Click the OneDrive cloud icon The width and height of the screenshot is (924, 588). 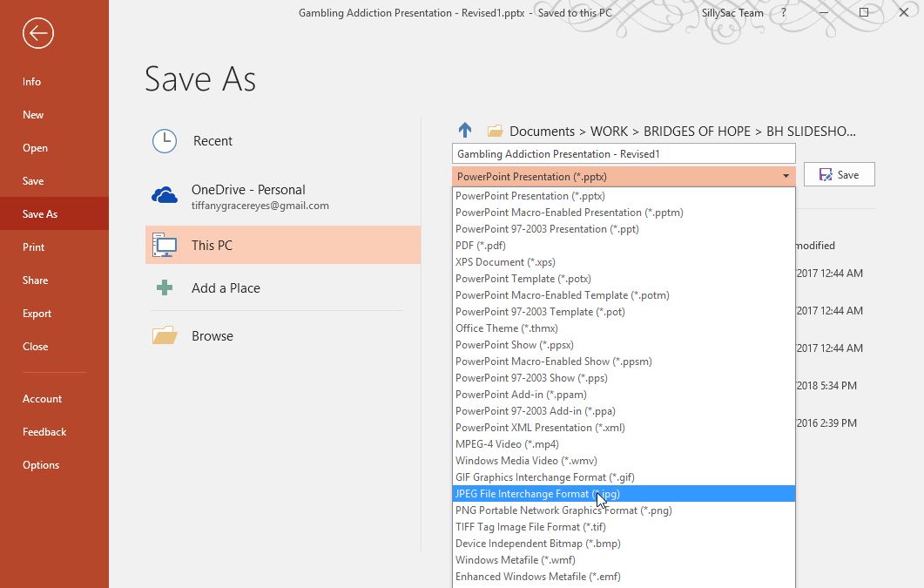click(165, 196)
